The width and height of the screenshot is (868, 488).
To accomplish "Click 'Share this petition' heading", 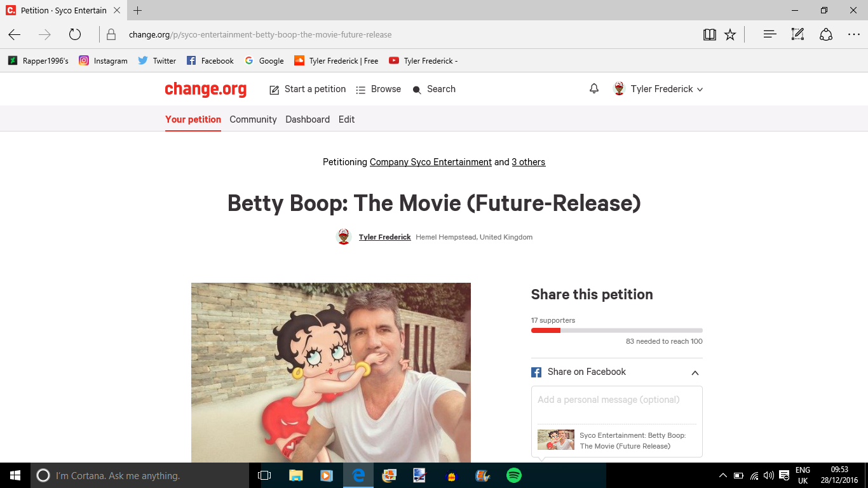I will coord(592,294).
